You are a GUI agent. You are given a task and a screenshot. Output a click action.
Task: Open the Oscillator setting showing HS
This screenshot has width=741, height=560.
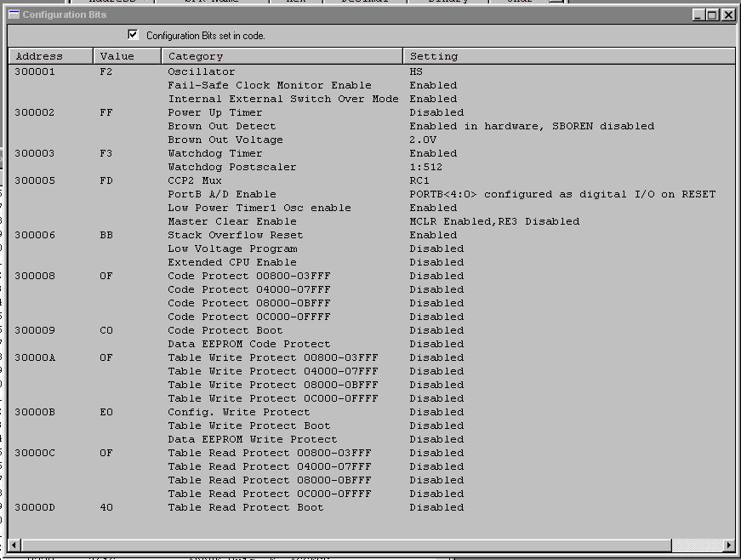coord(416,71)
